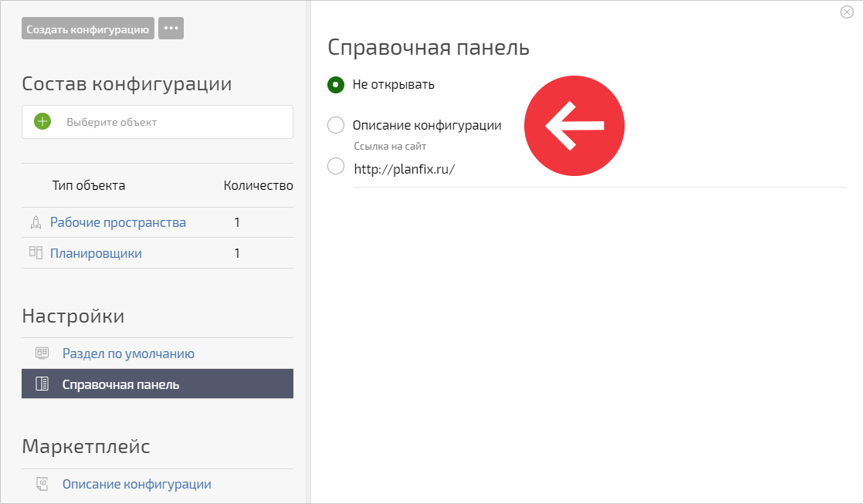Open the Планировщики link
This screenshot has width=864, height=504.
(96, 253)
